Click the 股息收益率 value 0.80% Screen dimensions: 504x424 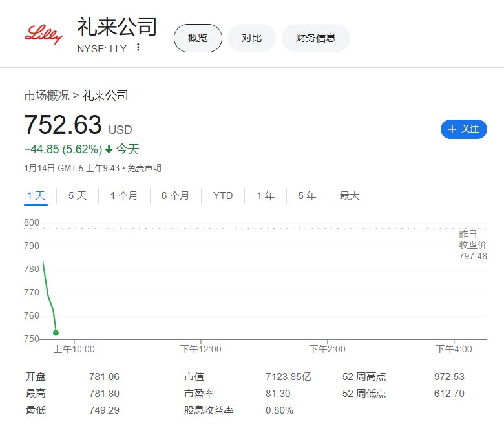point(279,410)
